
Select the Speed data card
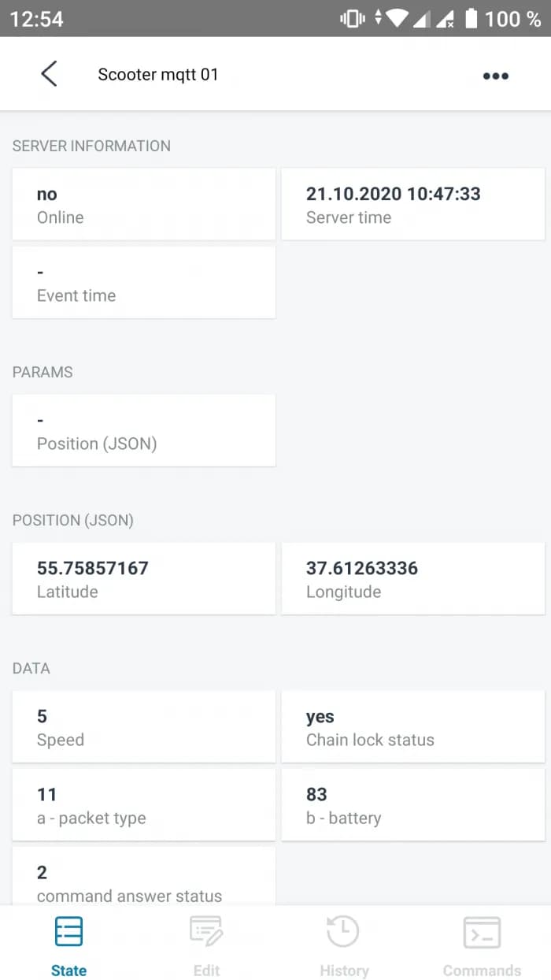click(x=144, y=727)
